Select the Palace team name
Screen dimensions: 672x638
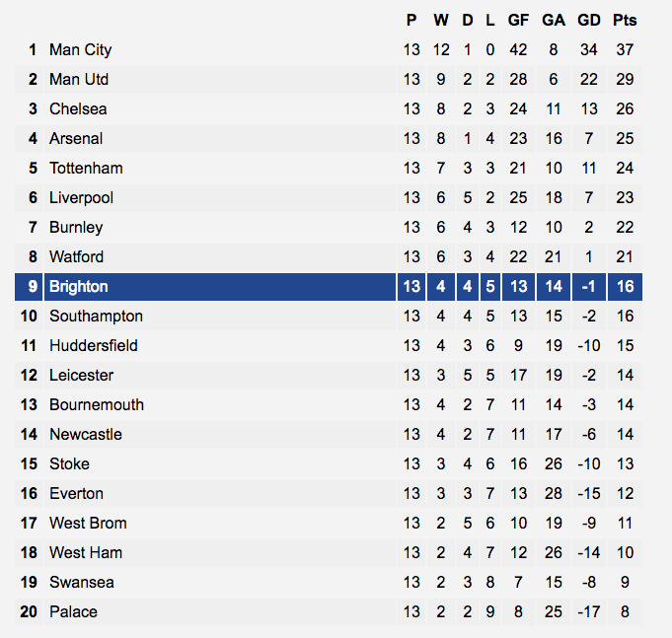click(x=73, y=611)
